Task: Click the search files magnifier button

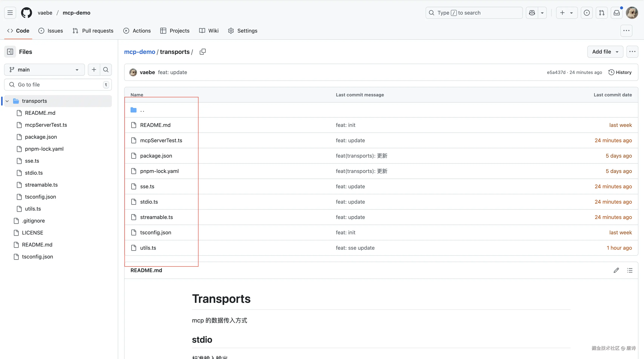Action: tap(106, 70)
